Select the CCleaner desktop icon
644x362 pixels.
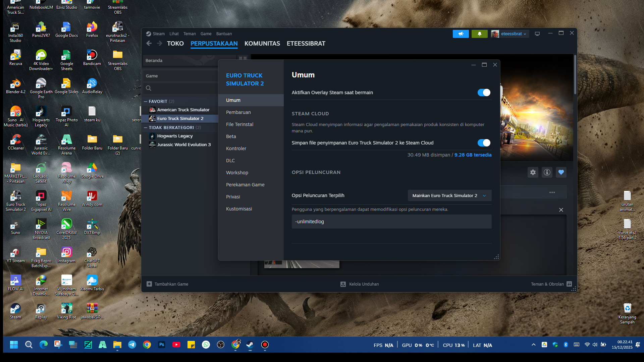(x=16, y=142)
